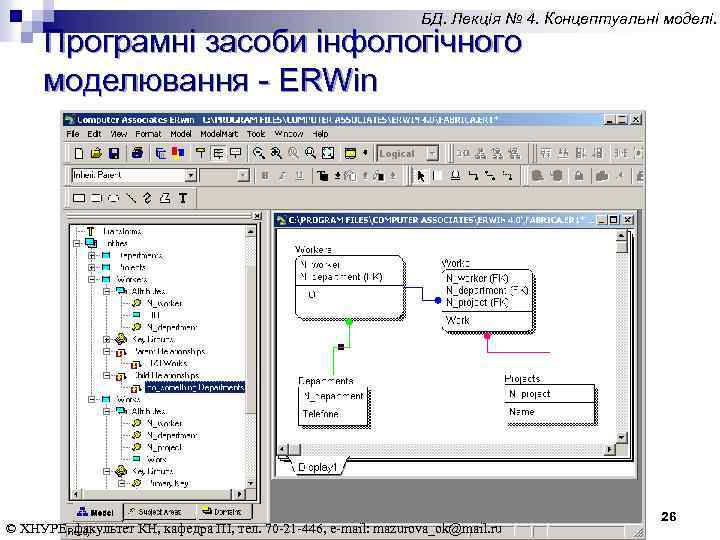
Task: Close the model explorer panel with x
Action: 257,215
